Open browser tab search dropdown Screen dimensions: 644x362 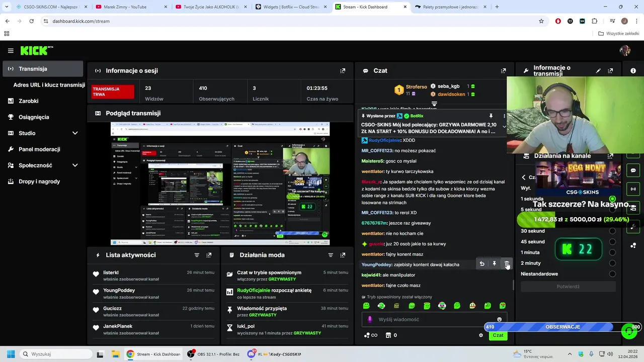point(7,7)
